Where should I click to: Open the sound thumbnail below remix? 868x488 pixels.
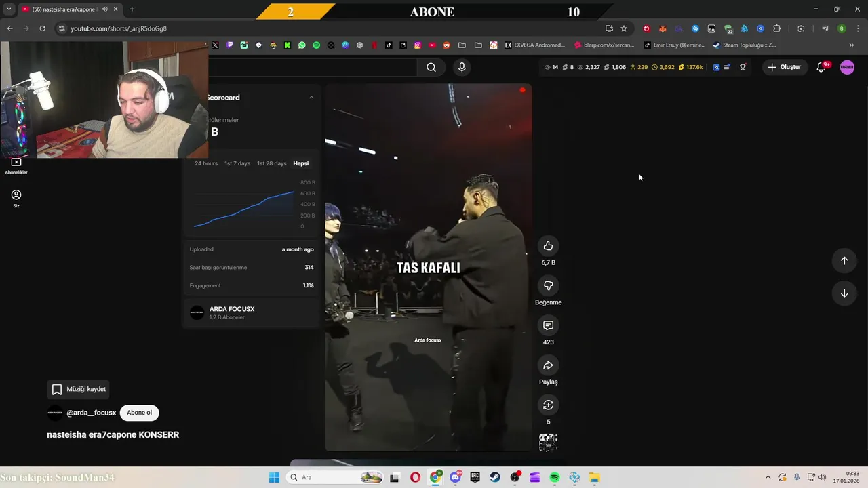[x=548, y=443]
